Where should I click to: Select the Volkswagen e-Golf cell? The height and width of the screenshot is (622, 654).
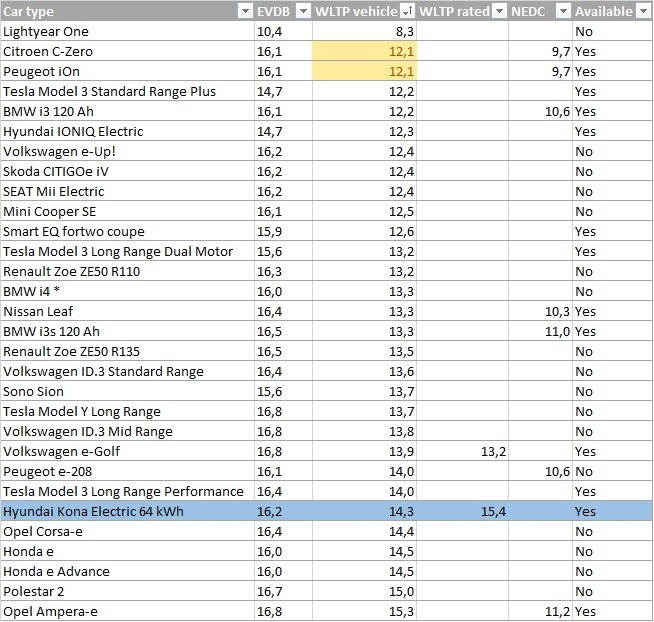click(128, 451)
